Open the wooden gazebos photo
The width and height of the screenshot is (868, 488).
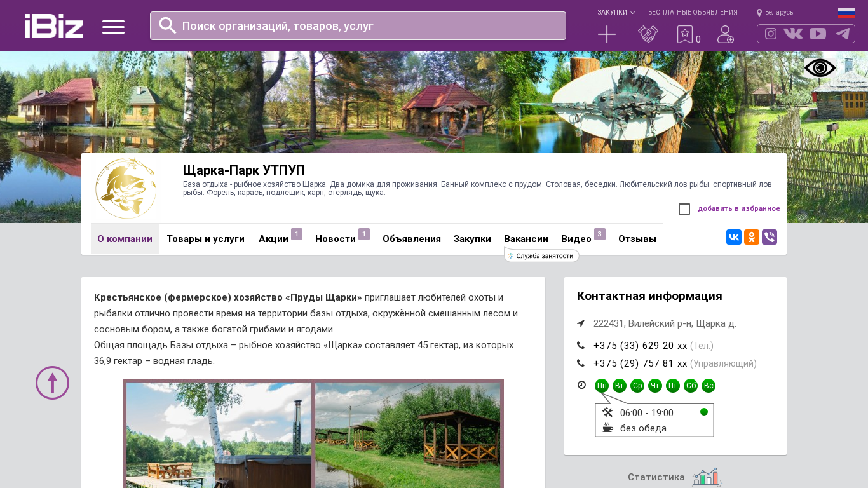pos(407,435)
